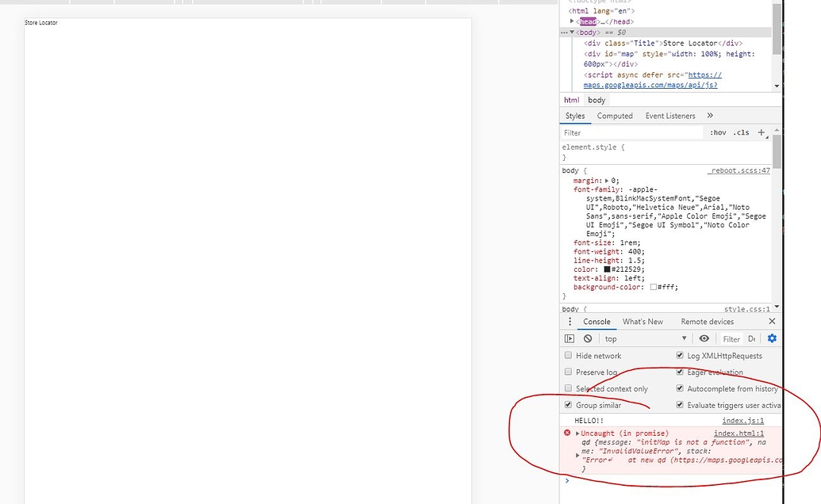Add new style rule plus icon
Screen dimensions: 821x504
[x=762, y=132]
